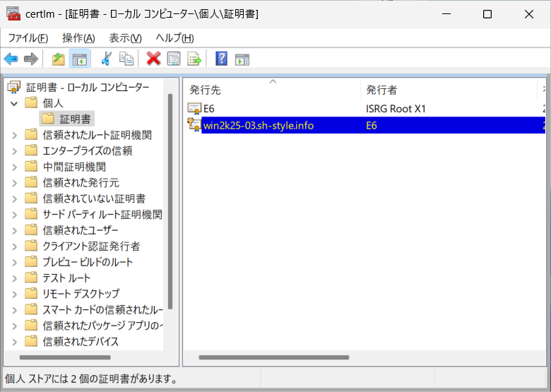Click the red X Delete icon
This screenshot has height=392, width=551.
[153, 59]
